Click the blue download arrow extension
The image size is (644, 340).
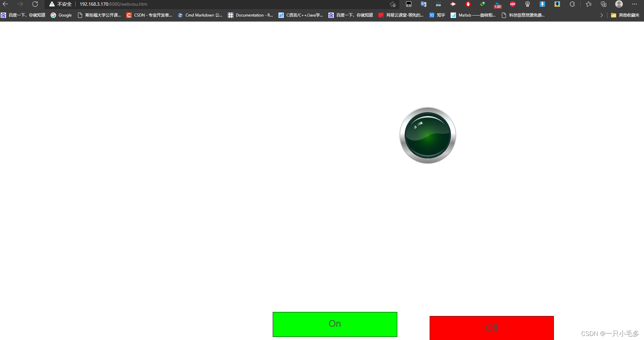click(x=542, y=4)
